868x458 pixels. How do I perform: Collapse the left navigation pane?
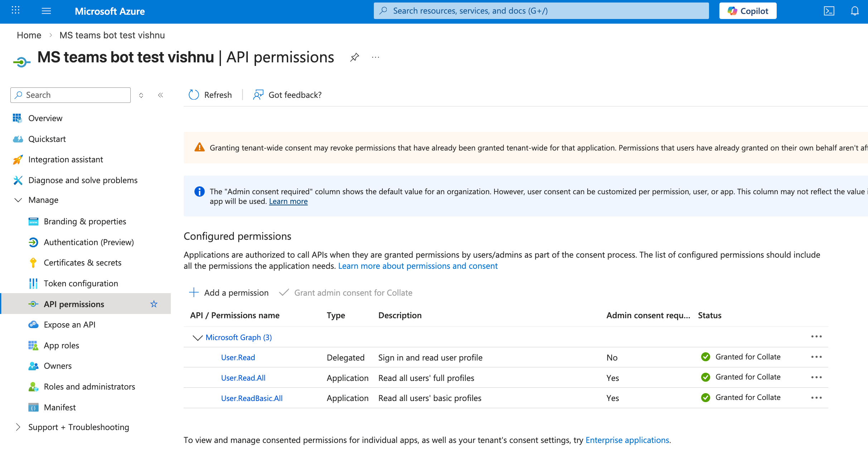160,95
